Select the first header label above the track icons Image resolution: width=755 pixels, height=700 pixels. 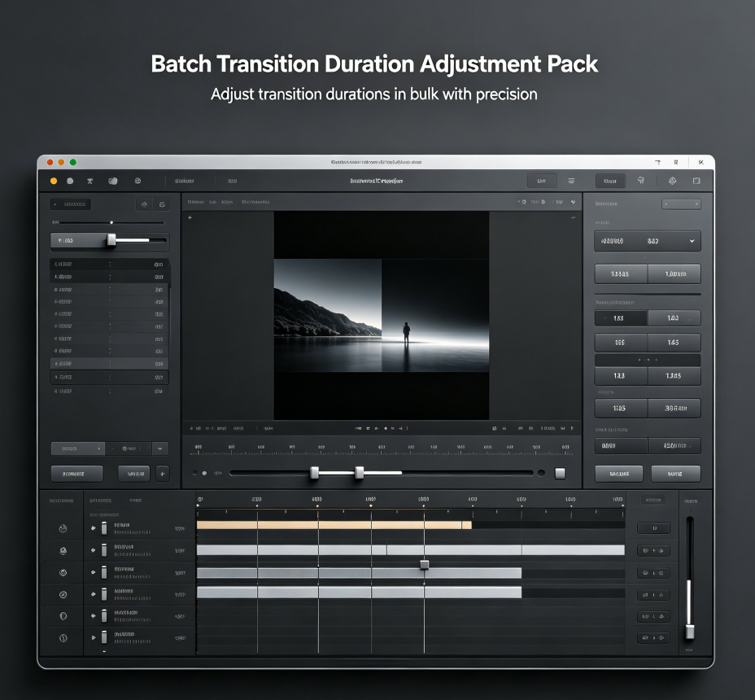click(x=62, y=501)
